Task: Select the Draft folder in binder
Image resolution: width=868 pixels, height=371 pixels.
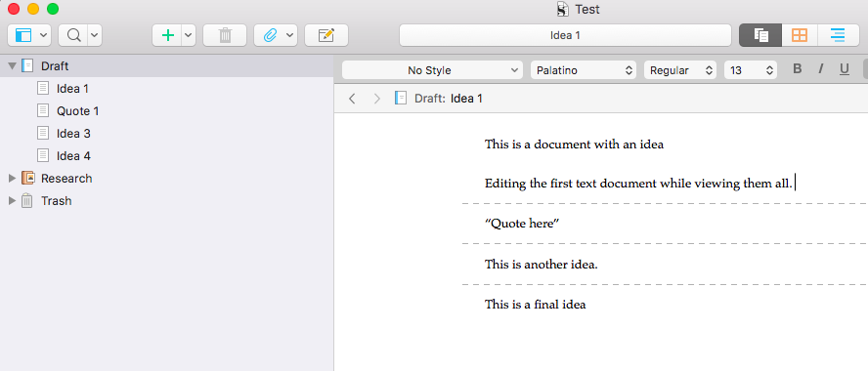Action: [167, 65]
